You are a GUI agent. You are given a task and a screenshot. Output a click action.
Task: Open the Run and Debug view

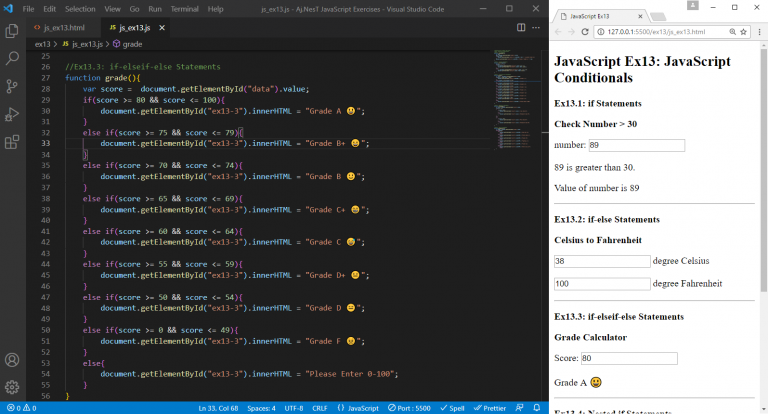[x=12, y=113]
